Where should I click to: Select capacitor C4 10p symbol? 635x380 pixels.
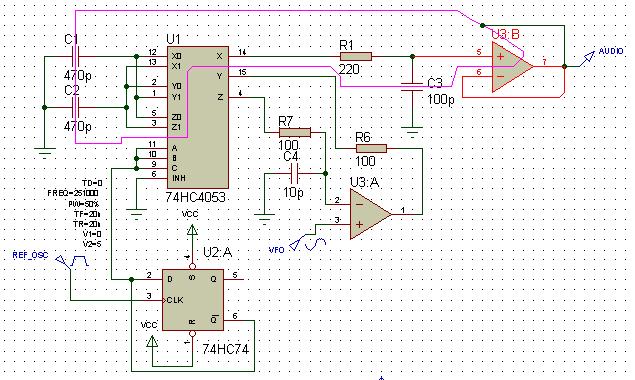[294, 173]
